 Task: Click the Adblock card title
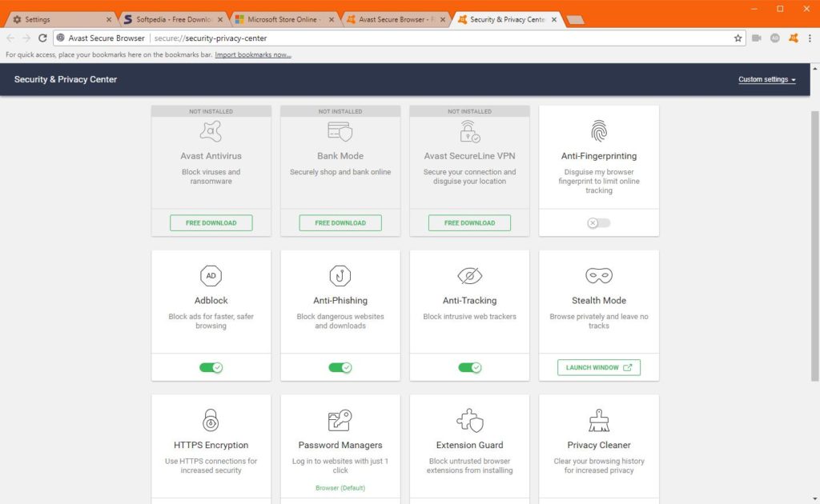pos(211,300)
